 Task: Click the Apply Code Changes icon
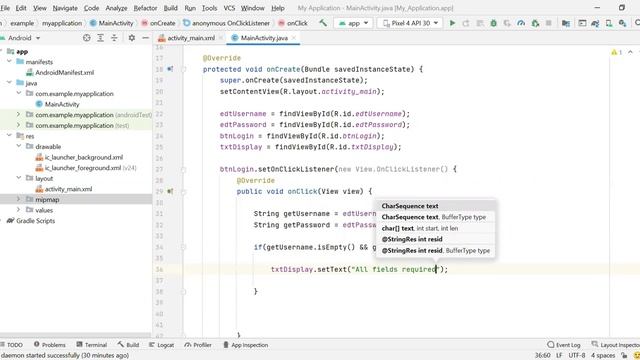tap(480, 23)
